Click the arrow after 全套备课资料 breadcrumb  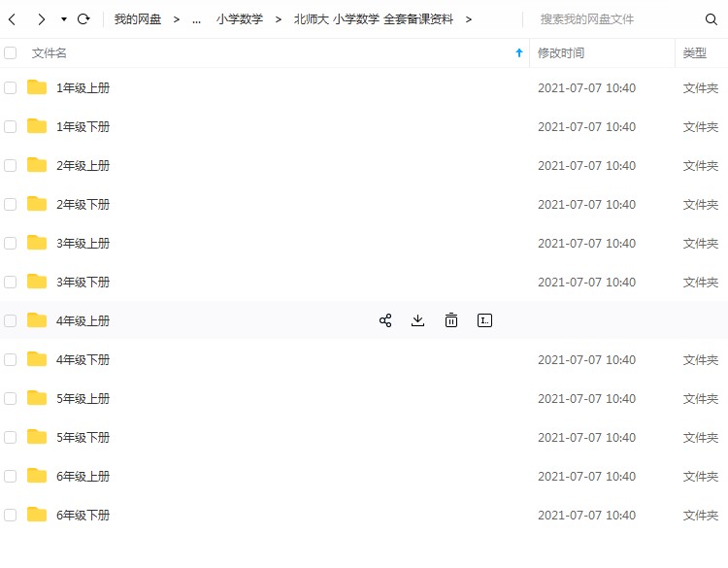tap(469, 19)
